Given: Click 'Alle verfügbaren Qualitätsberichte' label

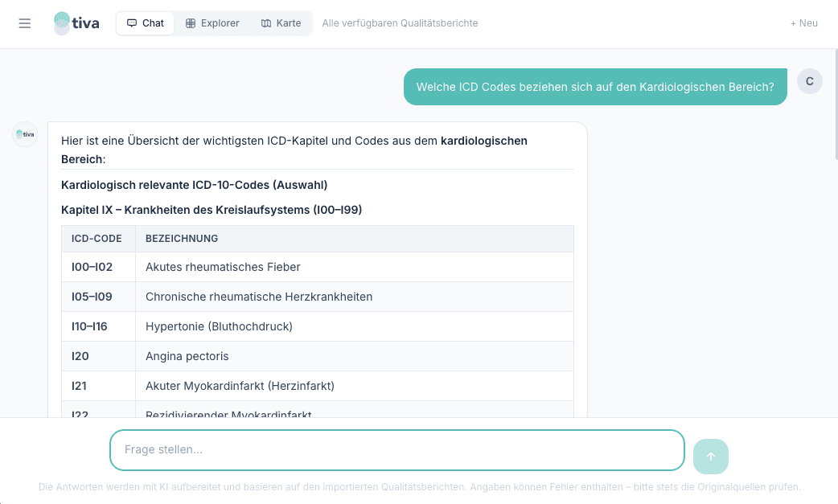Looking at the screenshot, I should pos(400,23).
